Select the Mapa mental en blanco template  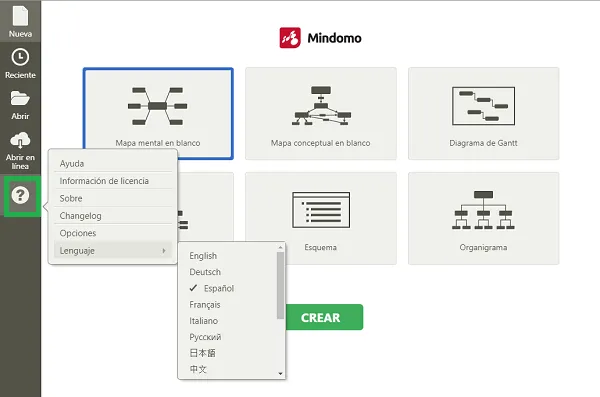(x=158, y=113)
